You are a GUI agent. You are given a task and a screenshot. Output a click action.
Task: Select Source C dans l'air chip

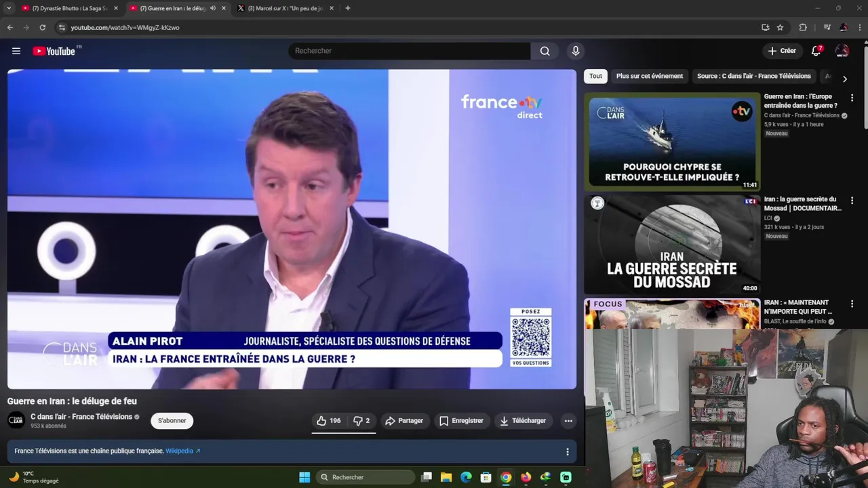753,76
